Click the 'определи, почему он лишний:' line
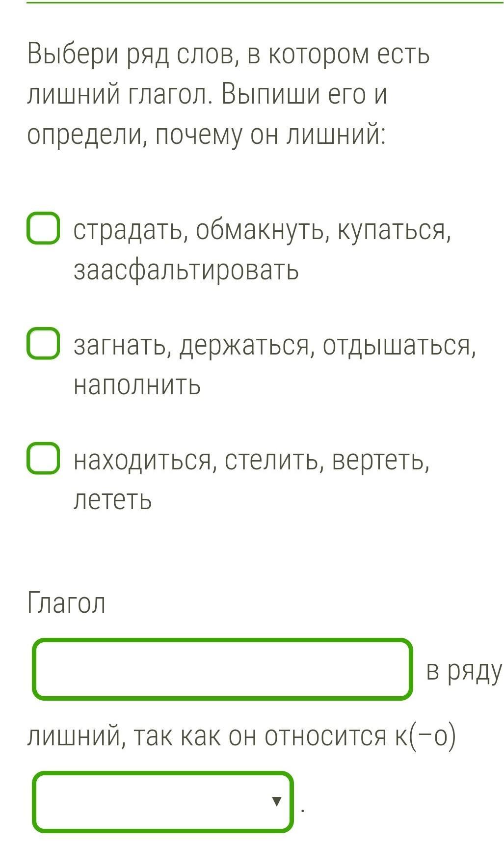This screenshot has height=846, width=504. coord(206,134)
